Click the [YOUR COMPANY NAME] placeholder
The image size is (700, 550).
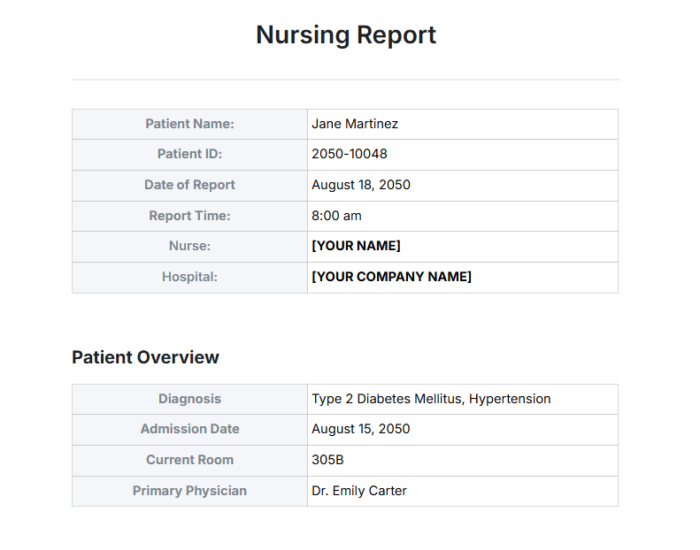coord(391,277)
